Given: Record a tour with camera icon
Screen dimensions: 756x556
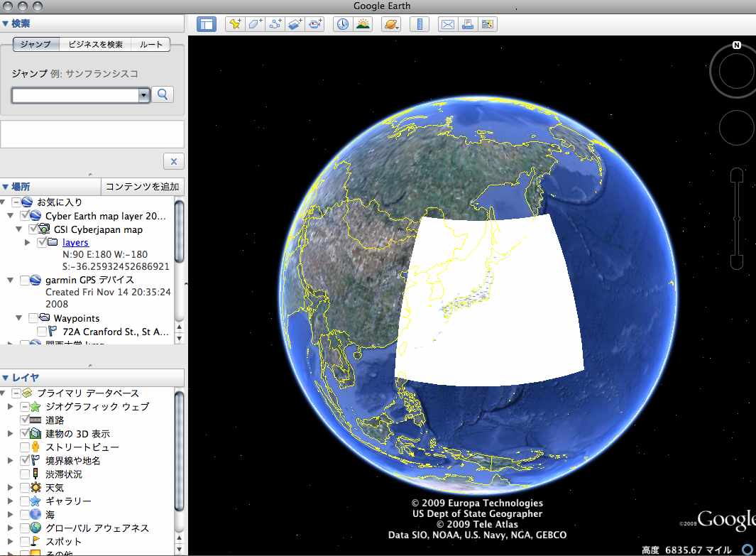Looking at the screenshot, I should click(315, 24).
